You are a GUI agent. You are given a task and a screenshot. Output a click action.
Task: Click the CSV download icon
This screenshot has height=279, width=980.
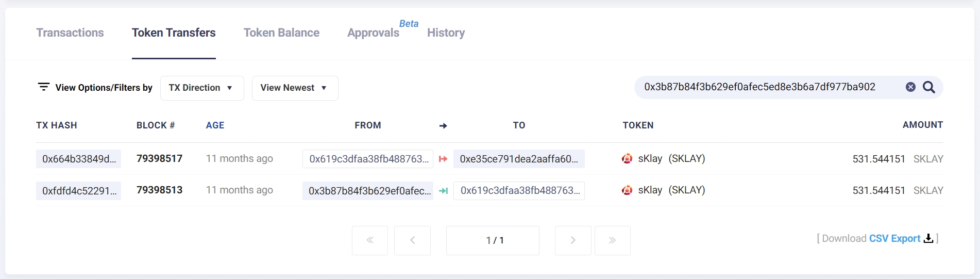tap(928, 238)
